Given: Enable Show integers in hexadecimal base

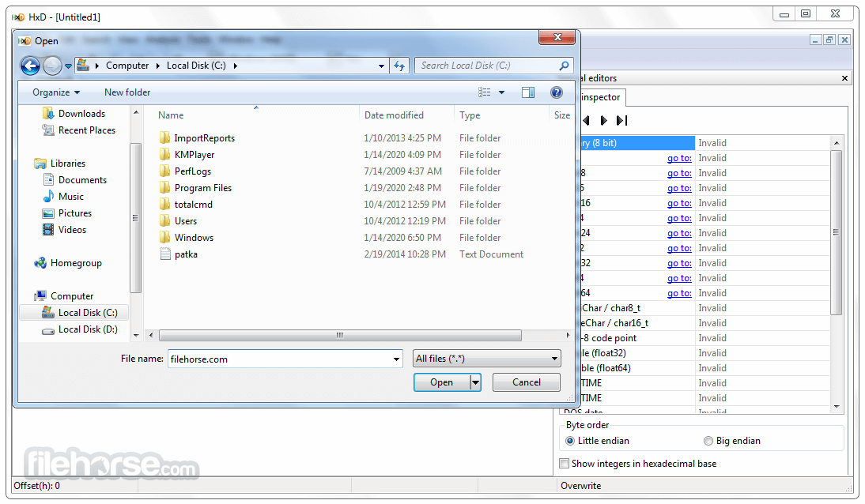Looking at the screenshot, I should click(564, 463).
